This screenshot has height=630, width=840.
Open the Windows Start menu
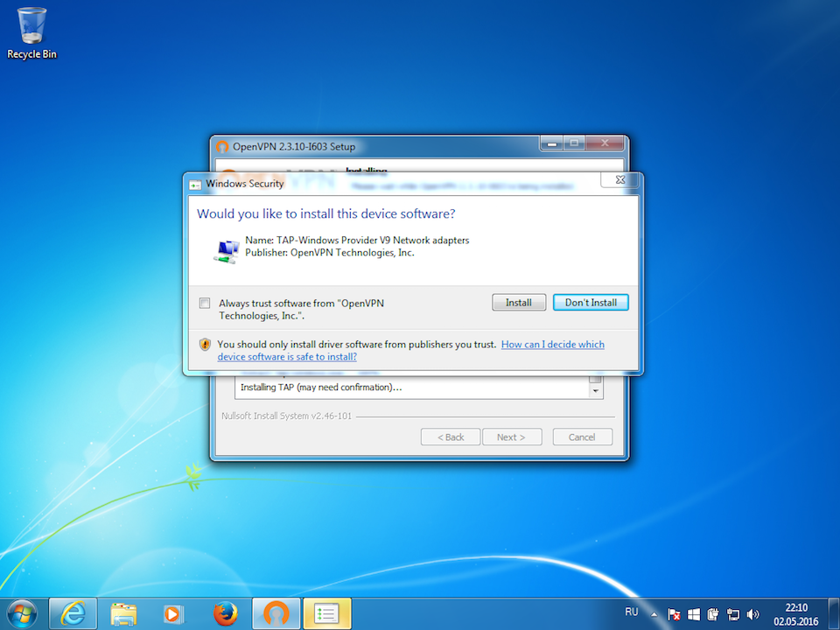(x=22, y=614)
